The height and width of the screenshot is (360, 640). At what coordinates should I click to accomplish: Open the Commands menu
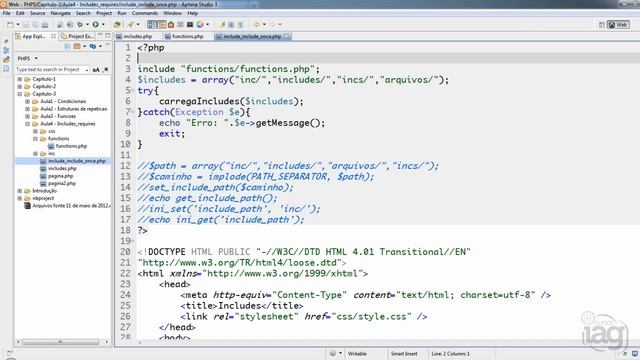pos(144,13)
